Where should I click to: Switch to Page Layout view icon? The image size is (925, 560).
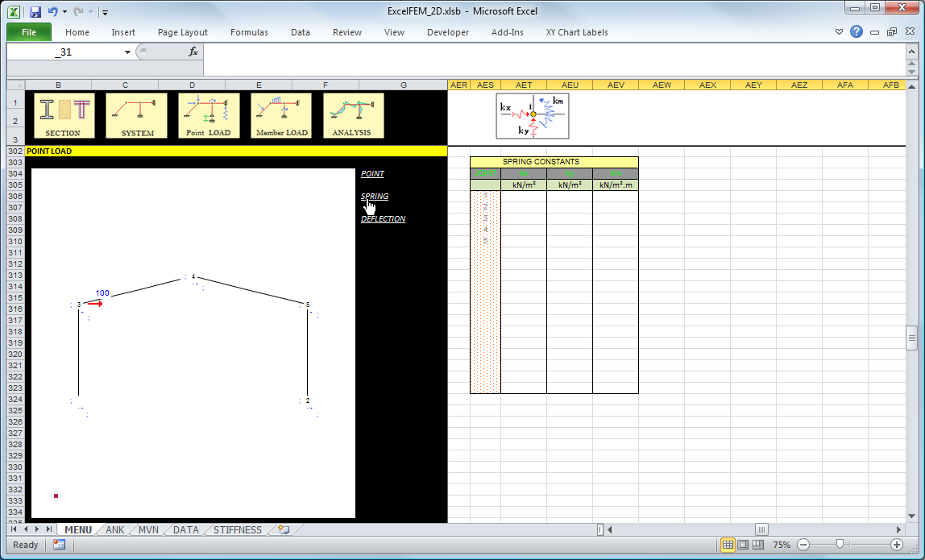(x=743, y=545)
